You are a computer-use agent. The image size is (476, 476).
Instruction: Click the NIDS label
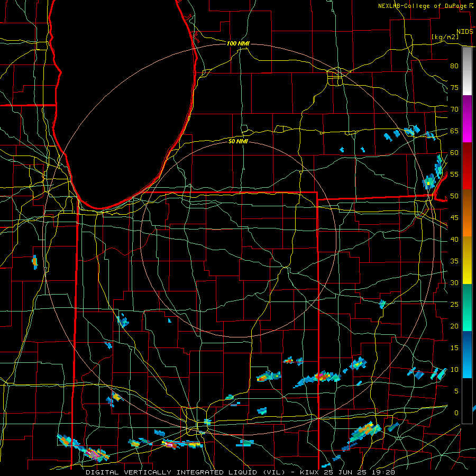(x=465, y=32)
